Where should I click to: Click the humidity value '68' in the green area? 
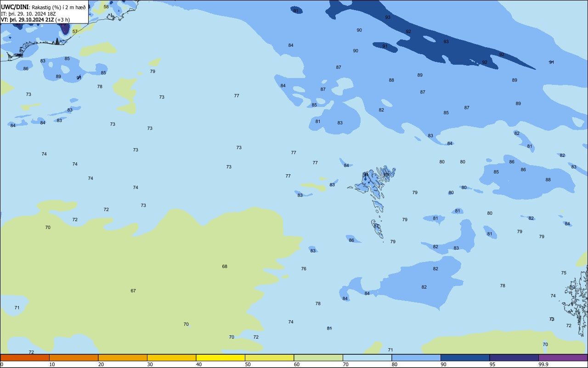pyautogui.click(x=225, y=267)
